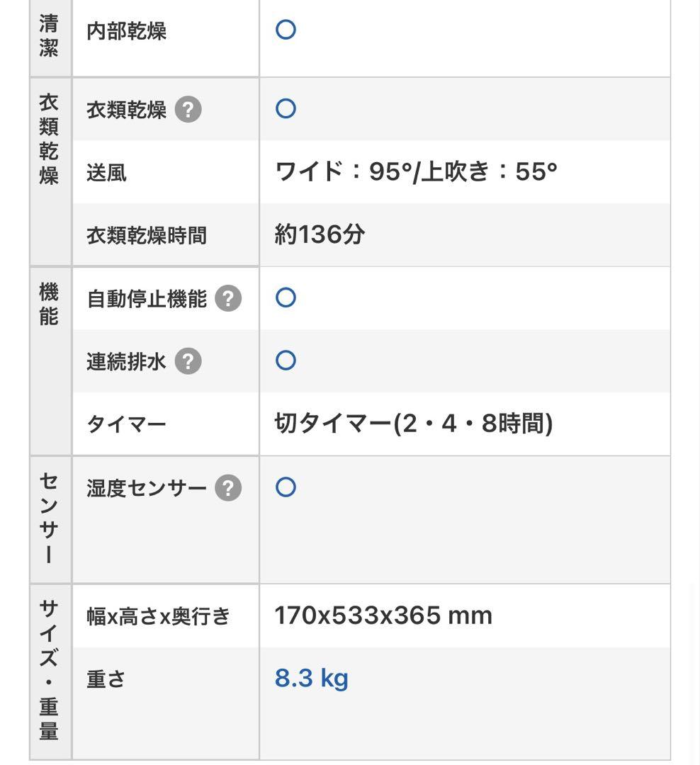
Task: Select the 清潔 category label
Action: pos(50,34)
